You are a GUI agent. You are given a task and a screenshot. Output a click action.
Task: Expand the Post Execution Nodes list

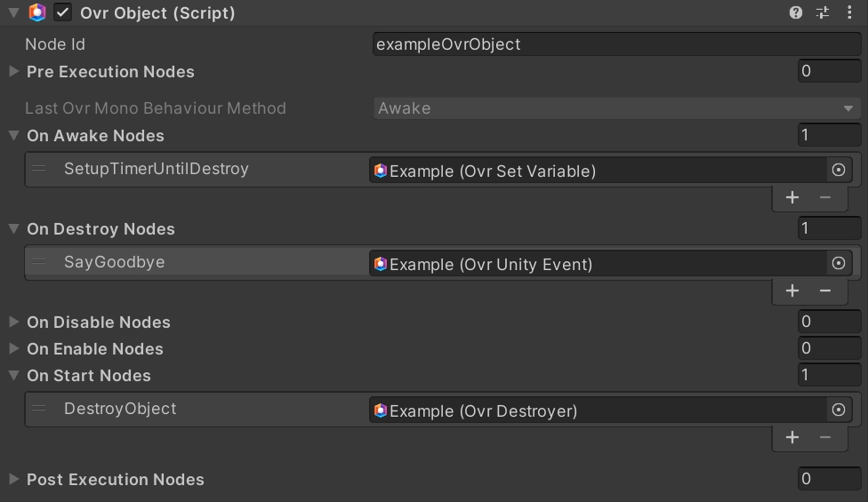pos(13,479)
